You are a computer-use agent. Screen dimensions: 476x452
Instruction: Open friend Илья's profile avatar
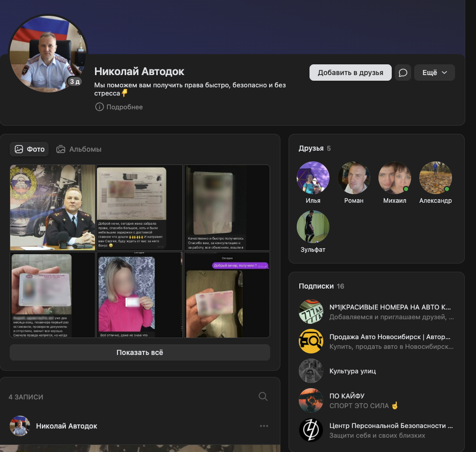pos(313,178)
